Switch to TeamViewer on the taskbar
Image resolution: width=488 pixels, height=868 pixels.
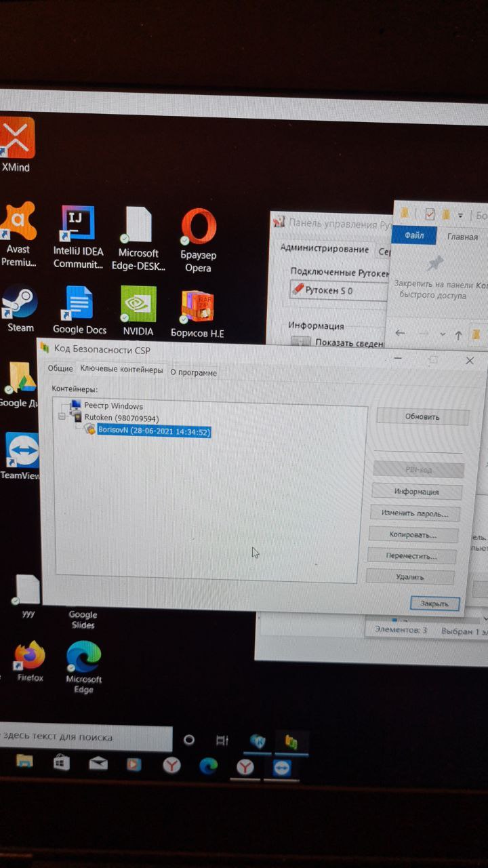(x=281, y=768)
